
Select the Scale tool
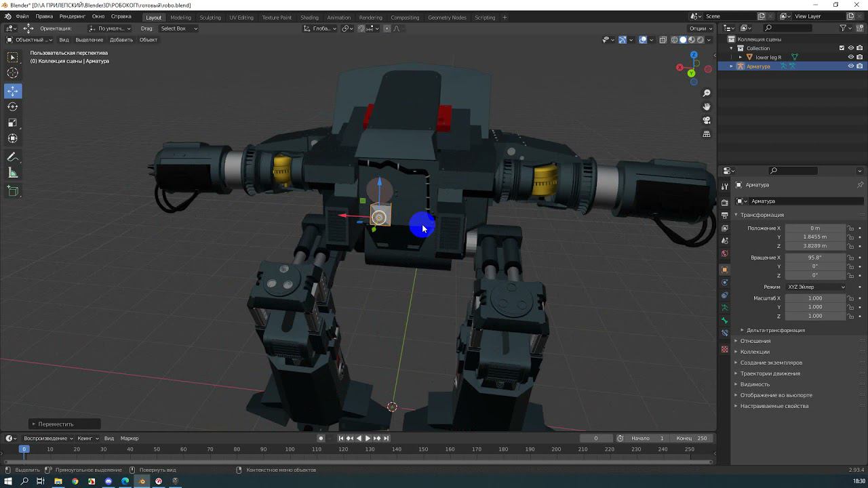(x=13, y=123)
